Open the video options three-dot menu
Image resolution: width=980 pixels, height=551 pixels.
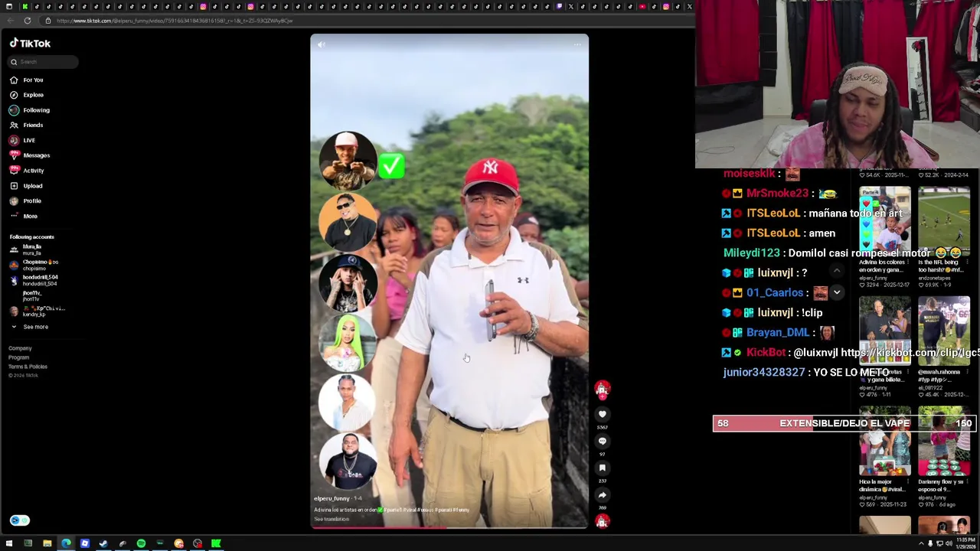577,44
